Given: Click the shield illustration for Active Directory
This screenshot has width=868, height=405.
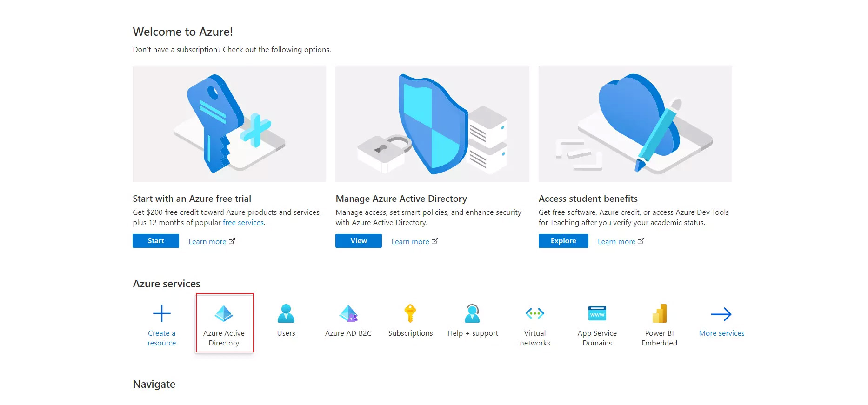Looking at the screenshot, I should pos(432,124).
